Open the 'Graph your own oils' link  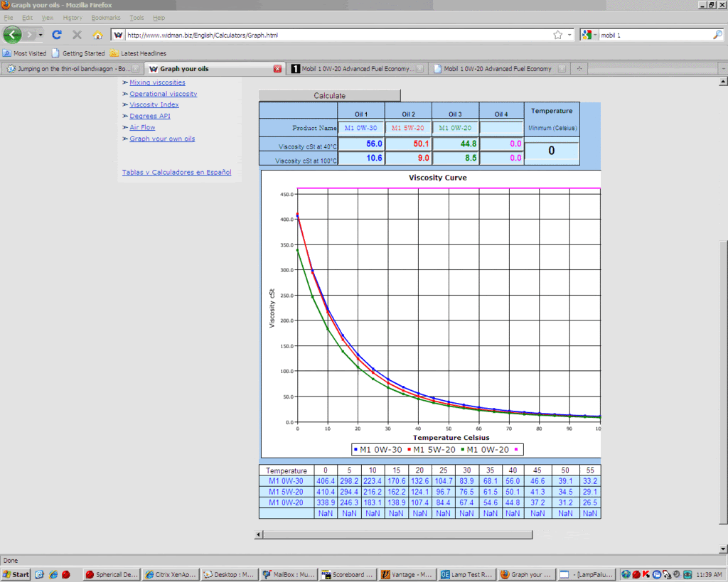coord(163,139)
